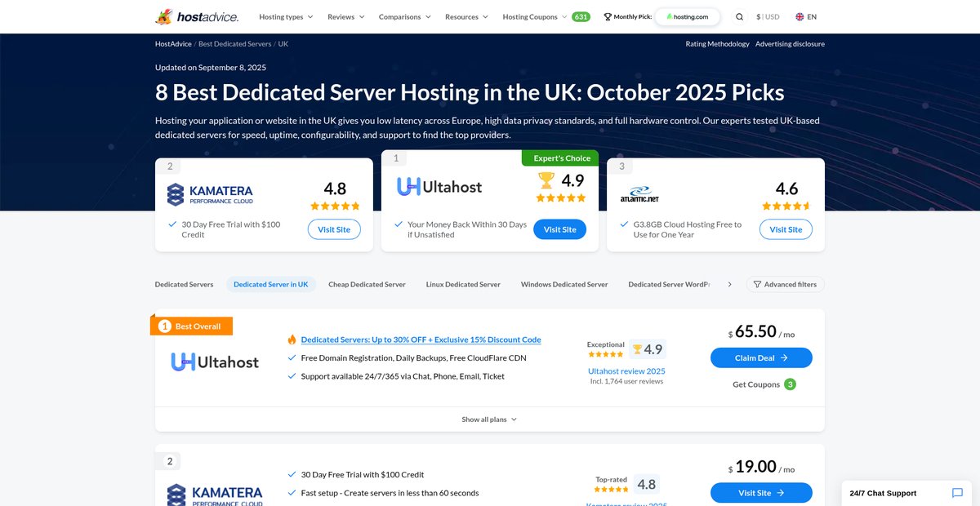Click the fire icon beside Dedicated Servers discount

tap(292, 340)
